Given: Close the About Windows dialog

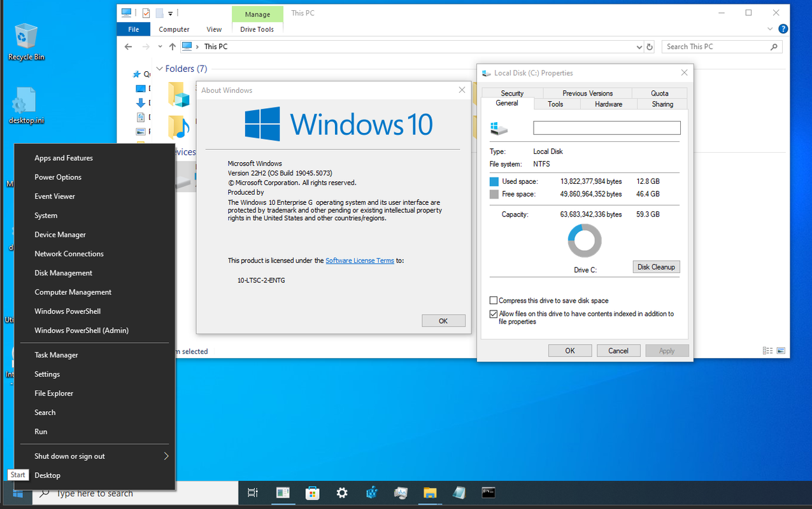Looking at the screenshot, I should (x=462, y=90).
